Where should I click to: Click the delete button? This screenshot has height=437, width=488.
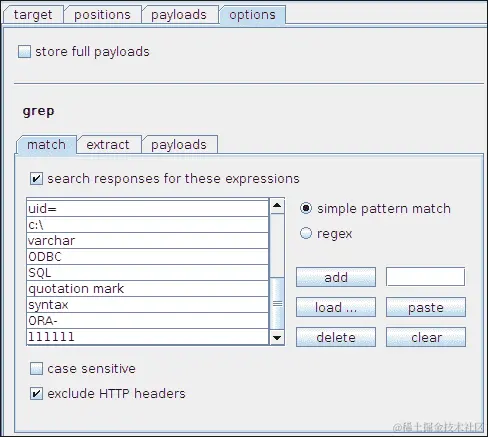tap(336, 337)
